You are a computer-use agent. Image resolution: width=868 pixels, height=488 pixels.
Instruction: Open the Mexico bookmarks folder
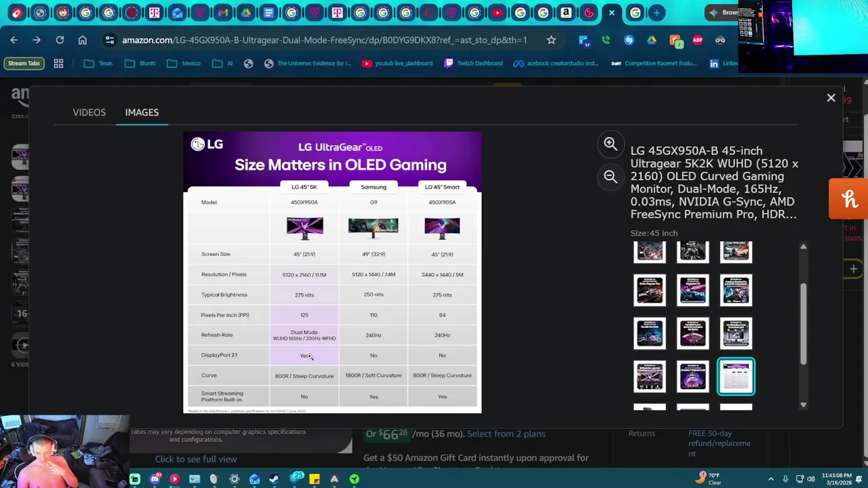183,63
